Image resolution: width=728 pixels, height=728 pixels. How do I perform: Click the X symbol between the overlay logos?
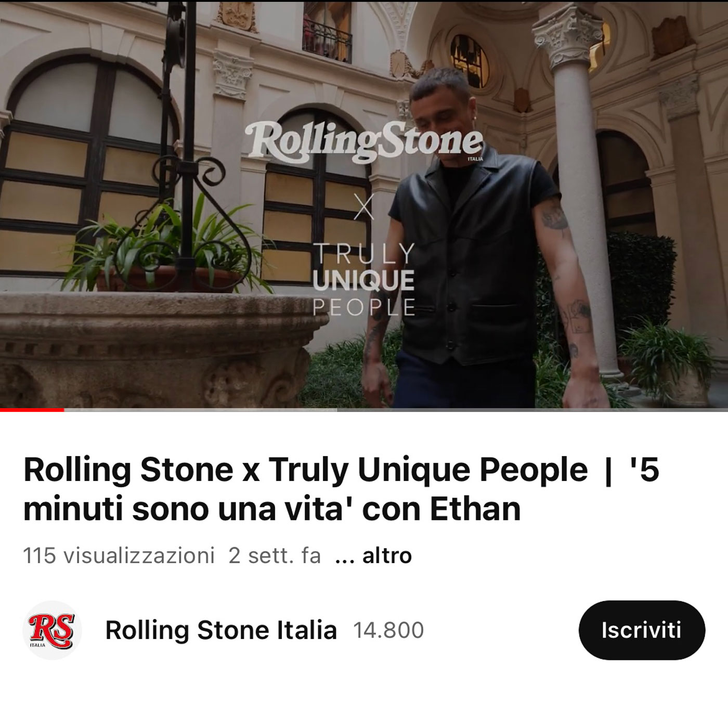[364, 206]
